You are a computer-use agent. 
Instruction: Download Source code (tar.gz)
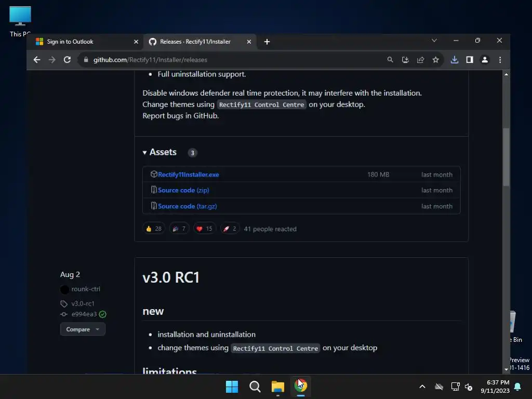pos(187,206)
